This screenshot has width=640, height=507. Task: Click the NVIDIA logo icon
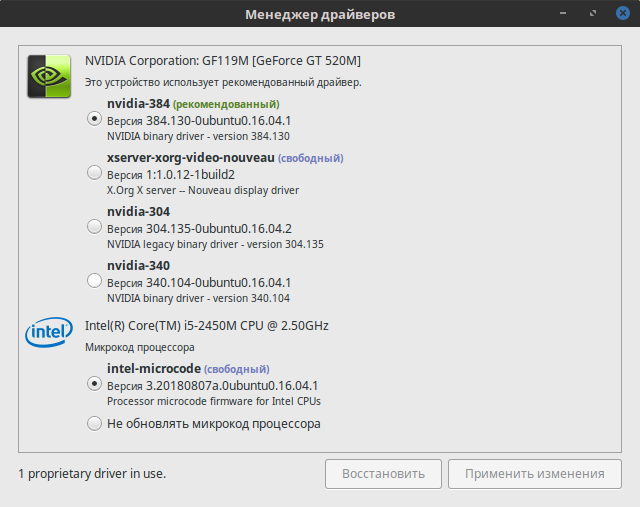[49, 76]
